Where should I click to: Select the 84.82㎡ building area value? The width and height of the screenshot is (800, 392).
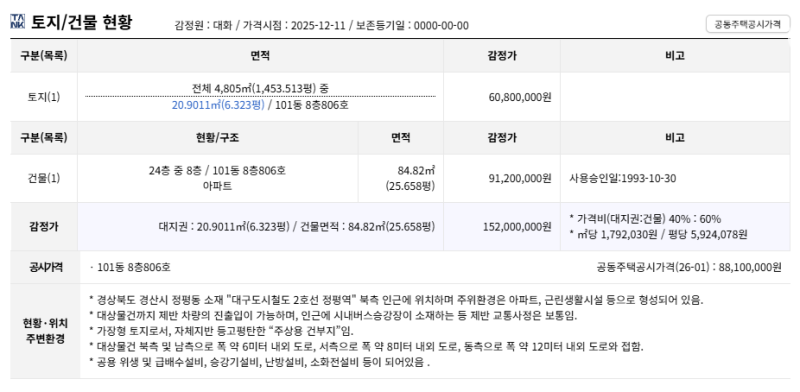click(416, 170)
